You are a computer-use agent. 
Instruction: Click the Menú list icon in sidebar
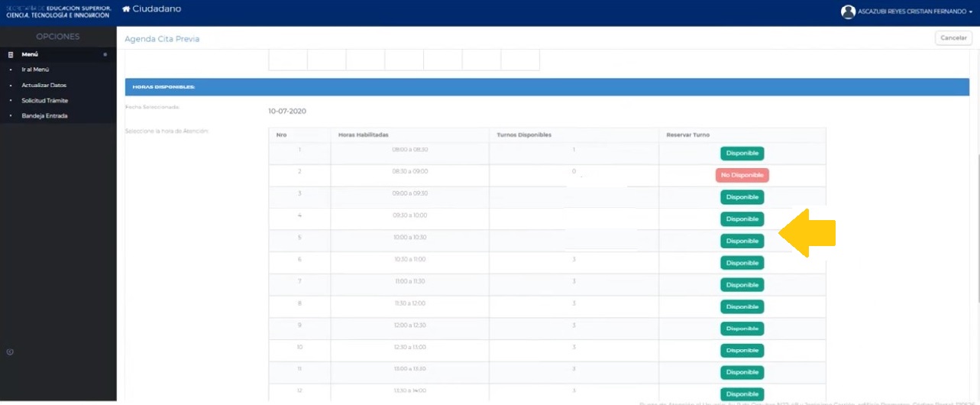click(x=11, y=55)
